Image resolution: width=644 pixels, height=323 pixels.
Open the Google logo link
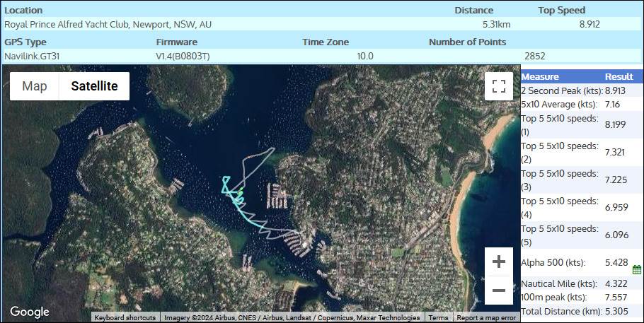tap(30, 312)
